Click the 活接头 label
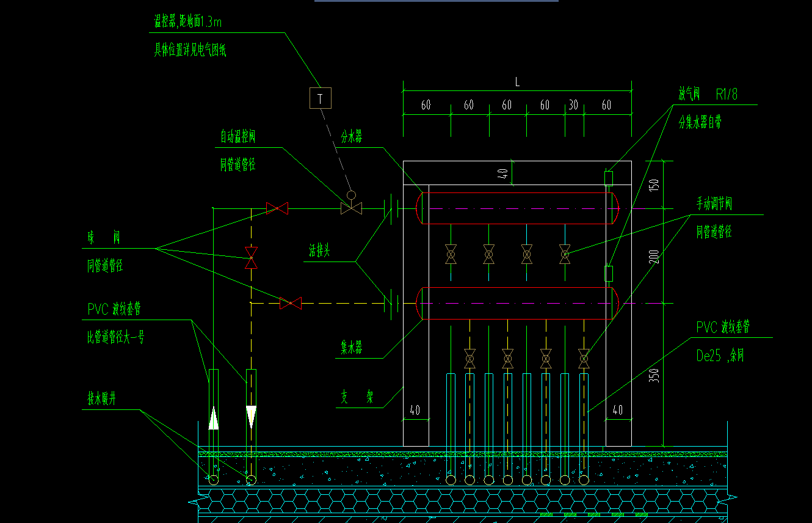The image size is (812, 523). click(x=320, y=251)
